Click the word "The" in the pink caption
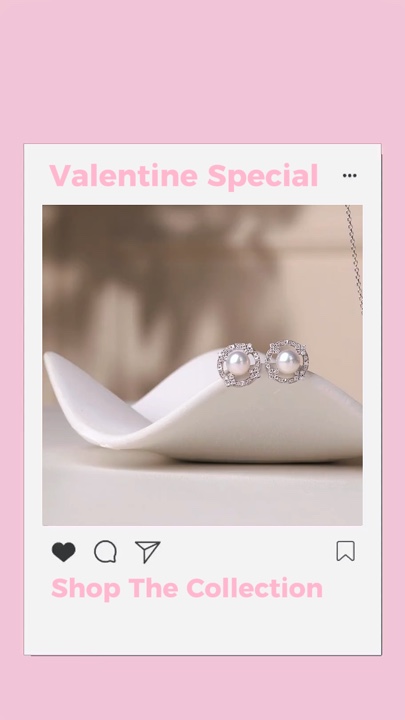The width and height of the screenshot is (405, 720). 153,588
